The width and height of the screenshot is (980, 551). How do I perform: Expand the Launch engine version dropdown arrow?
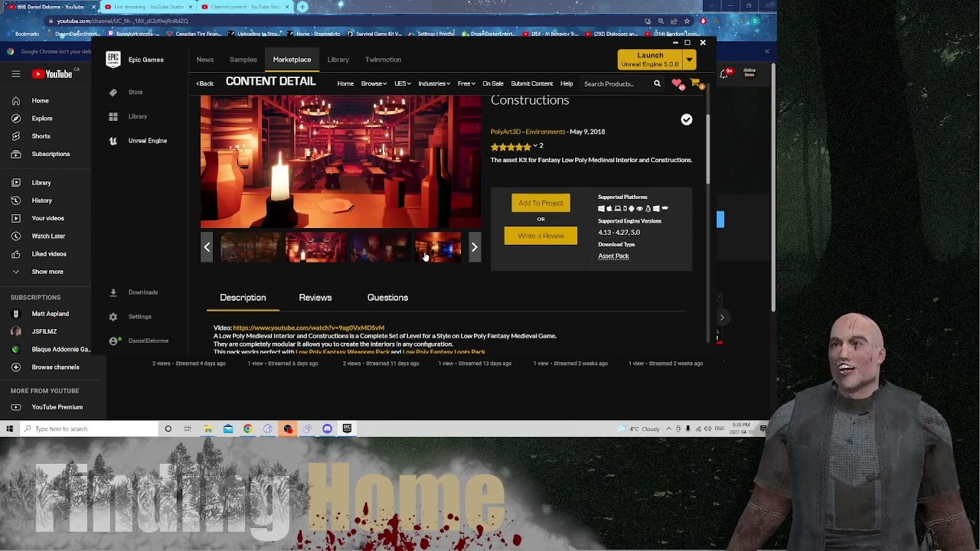(x=689, y=60)
